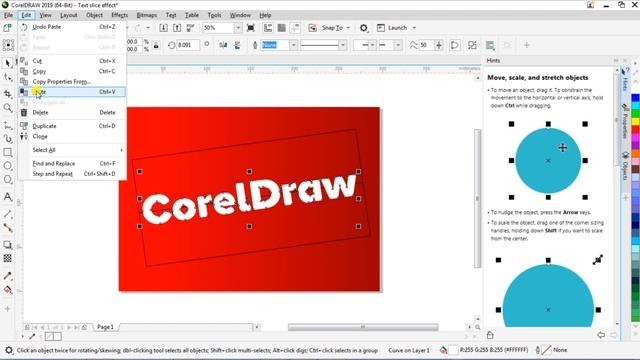Toggle the lock ratio button
Viewport: 640px width, 360px height.
point(156,45)
